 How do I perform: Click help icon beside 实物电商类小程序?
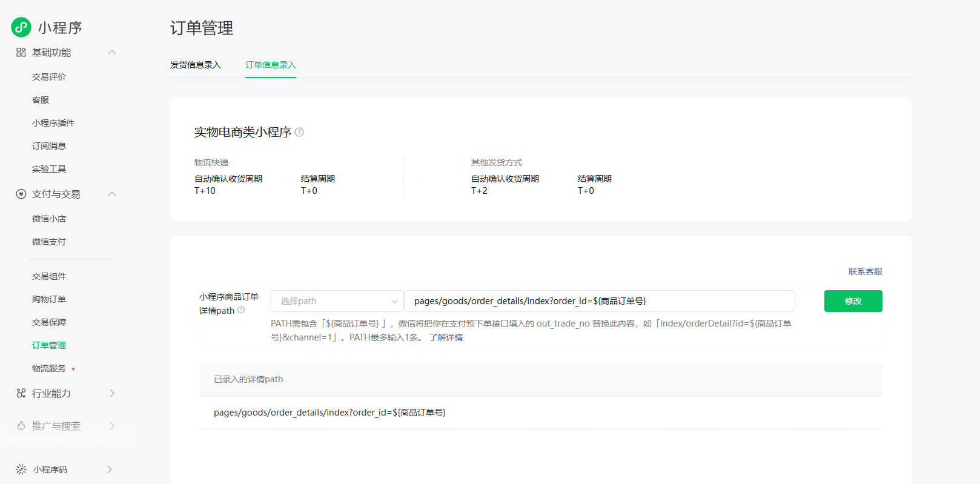tap(299, 132)
